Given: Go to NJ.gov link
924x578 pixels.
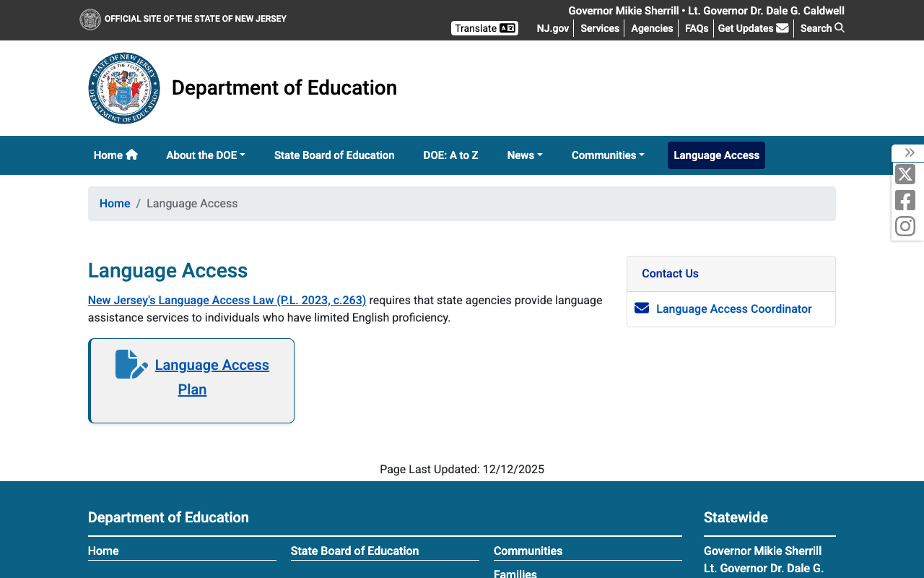Looking at the screenshot, I should (x=552, y=28).
